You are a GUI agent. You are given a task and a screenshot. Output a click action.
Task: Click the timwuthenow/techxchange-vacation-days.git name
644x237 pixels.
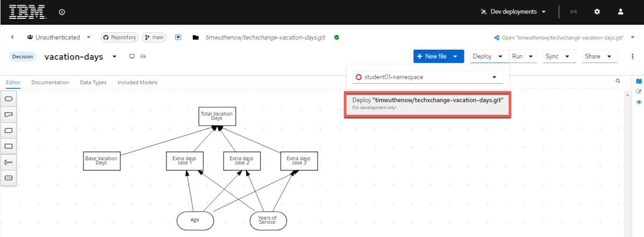click(x=266, y=37)
